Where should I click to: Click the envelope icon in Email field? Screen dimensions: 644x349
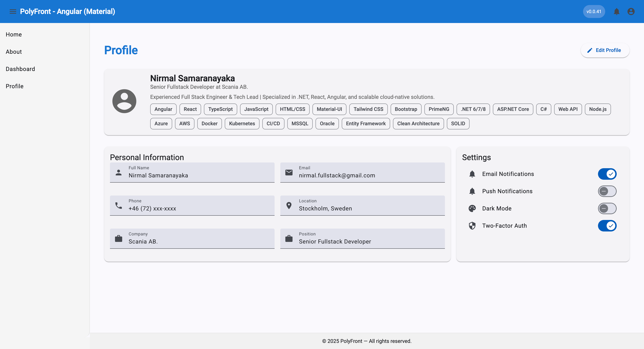click(x=289, y=173)
